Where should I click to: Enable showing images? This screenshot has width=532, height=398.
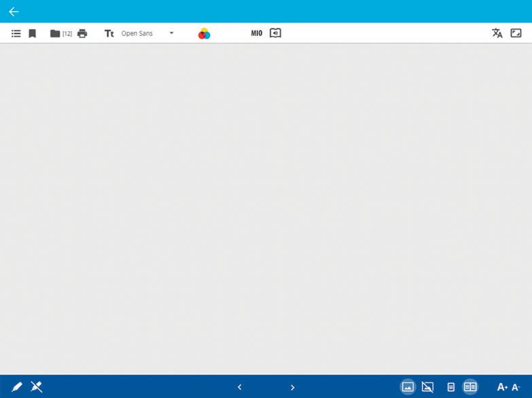408,386
